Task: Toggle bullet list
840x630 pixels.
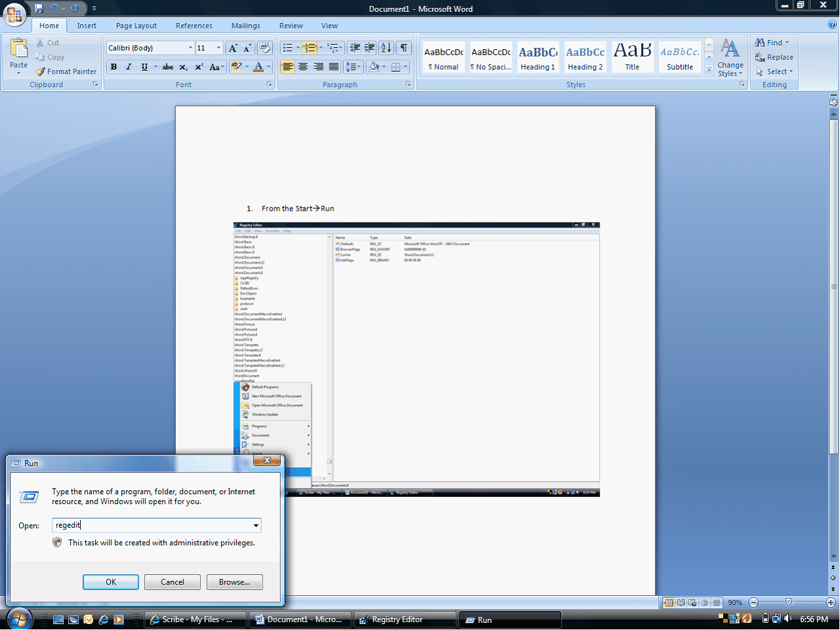Action: 287,48
